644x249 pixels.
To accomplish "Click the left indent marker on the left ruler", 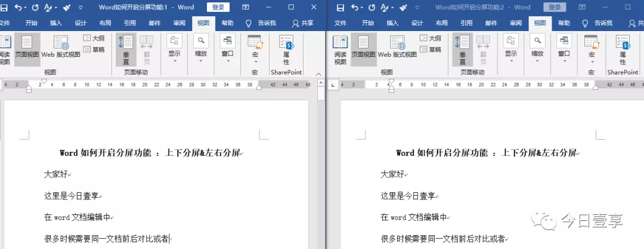I will click(x=29, y=89).
